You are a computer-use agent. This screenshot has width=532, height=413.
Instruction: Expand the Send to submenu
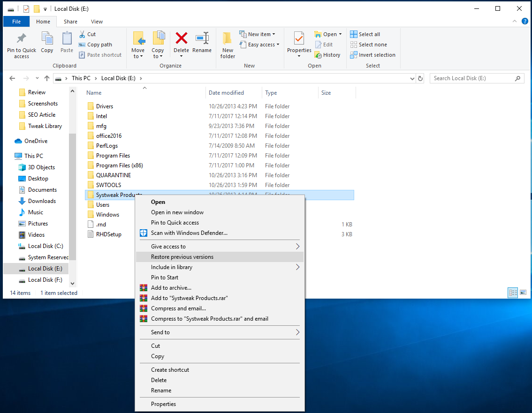[x=220, y=332]
